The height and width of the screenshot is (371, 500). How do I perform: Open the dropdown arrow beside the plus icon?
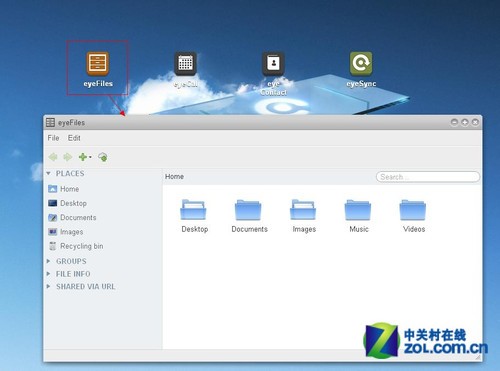pyautogui.click(x=90, y=157)
